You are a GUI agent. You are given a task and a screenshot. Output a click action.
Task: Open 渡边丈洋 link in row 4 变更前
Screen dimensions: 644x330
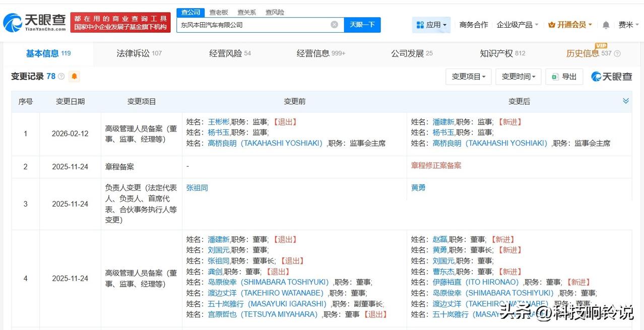pyautogui.click(x=267, y=293)
